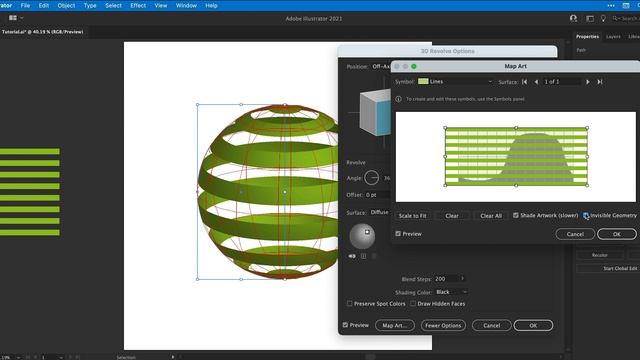
Task: Click Scale to Fit button
Action: click(x=412, y=216)
